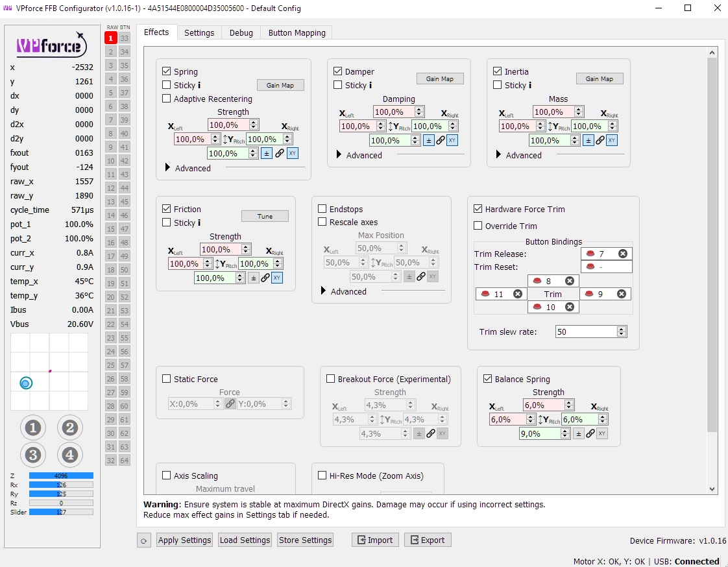Click the Z axis bar showing 4096
This screenshot has width=728, height=567.
[61, 476]
